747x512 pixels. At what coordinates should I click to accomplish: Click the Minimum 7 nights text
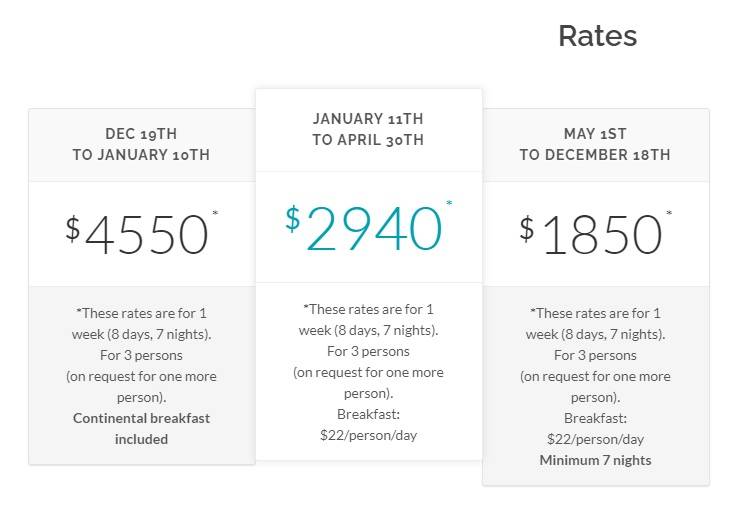596,461
